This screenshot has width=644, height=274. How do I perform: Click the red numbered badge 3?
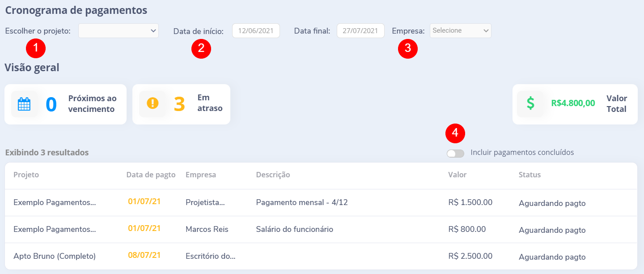click(x=408, y=48)
